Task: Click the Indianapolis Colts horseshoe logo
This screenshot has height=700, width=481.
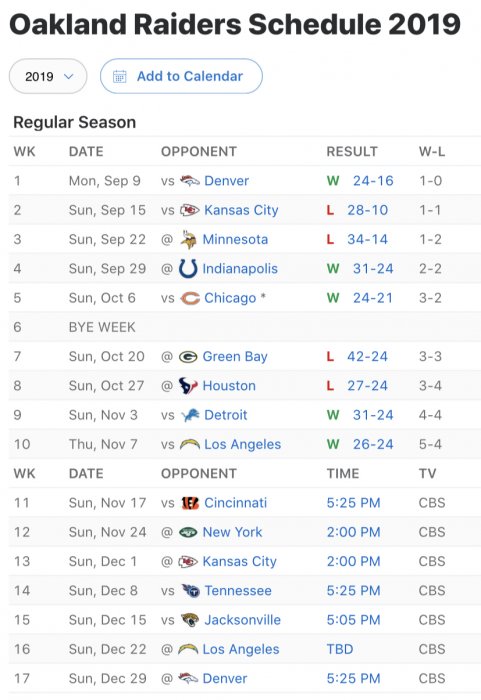Action: click(188, 269)
